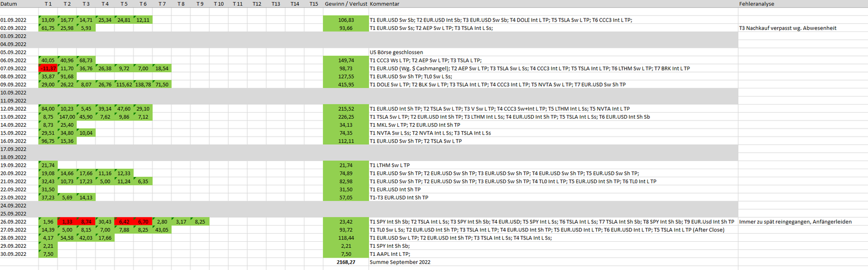Click the T1 AAPL Int L TP comment
This screenshot has width=868, height=270.
[x=390, y=254]
